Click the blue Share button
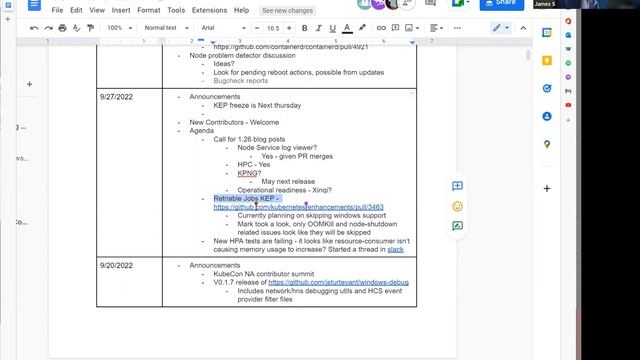640x360 pixels. pos(502,4)
